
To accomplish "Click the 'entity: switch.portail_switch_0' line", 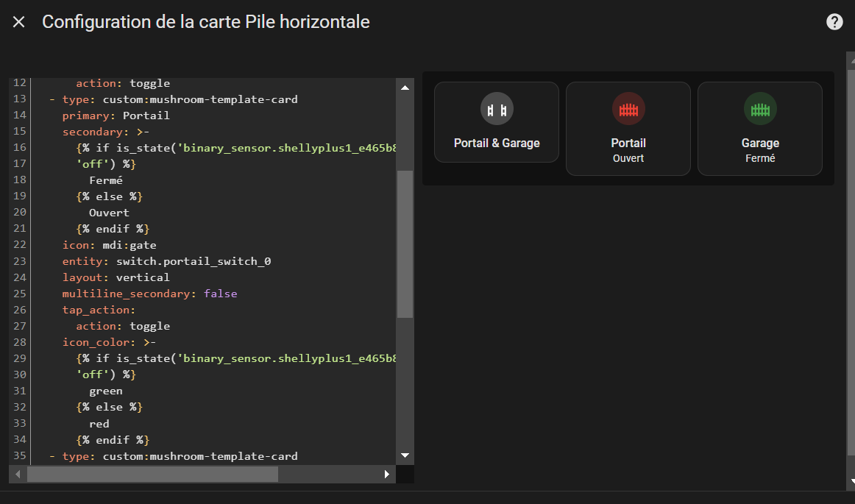I will click(166, 261).
